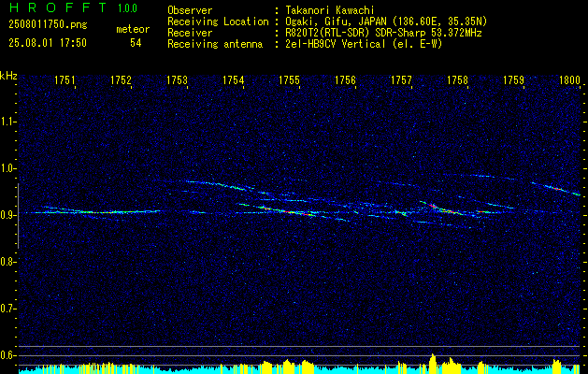Image resolution: width=588 pixels, height=374 pixels.
Task: Select the filename 2508011750.png
Action: click(x=48, y=25)
